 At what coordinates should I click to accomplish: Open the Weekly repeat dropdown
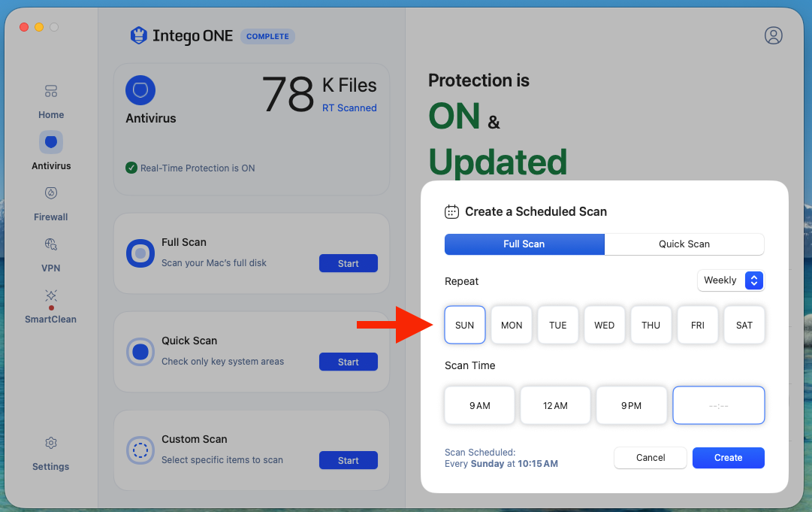(731, 280)
